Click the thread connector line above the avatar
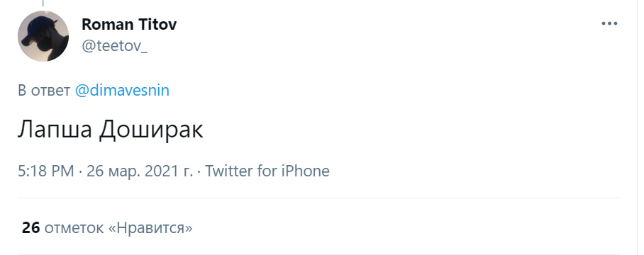Image resolution: width=644 pixels, height=255 pixels. (x=43, y=4)
